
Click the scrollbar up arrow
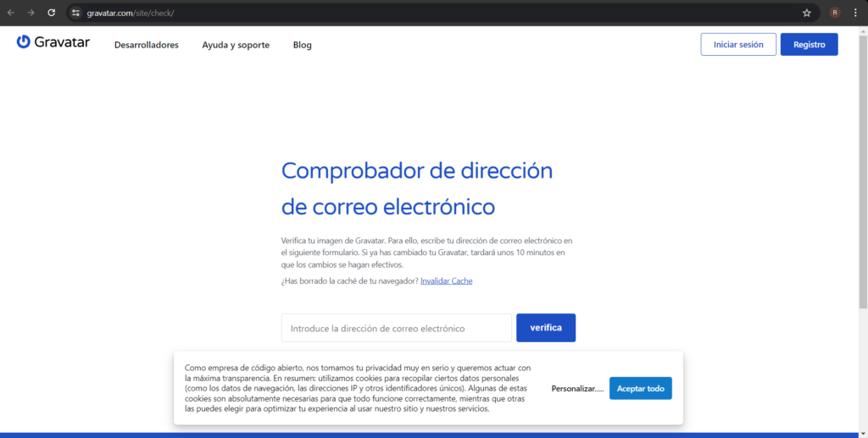click(x=863, y=31)
